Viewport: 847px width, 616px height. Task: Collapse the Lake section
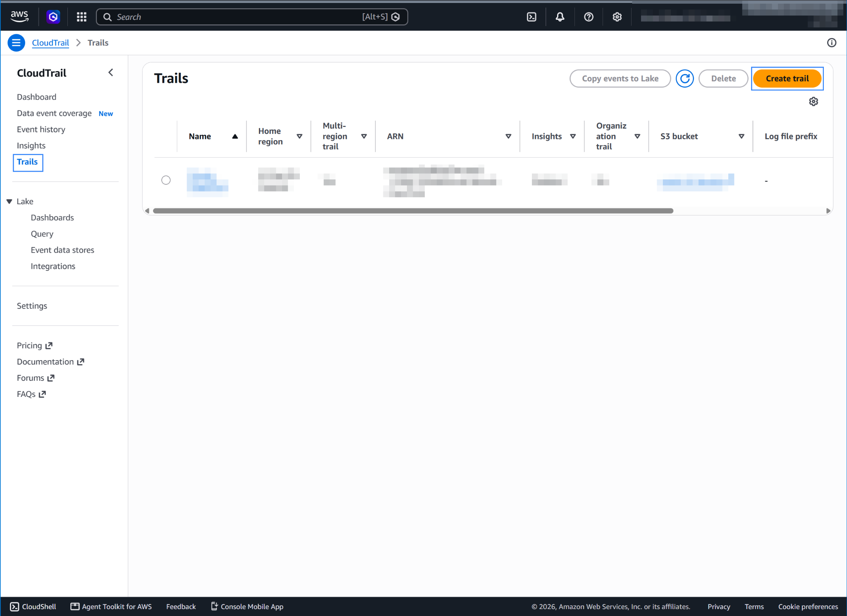pos(9,201)
